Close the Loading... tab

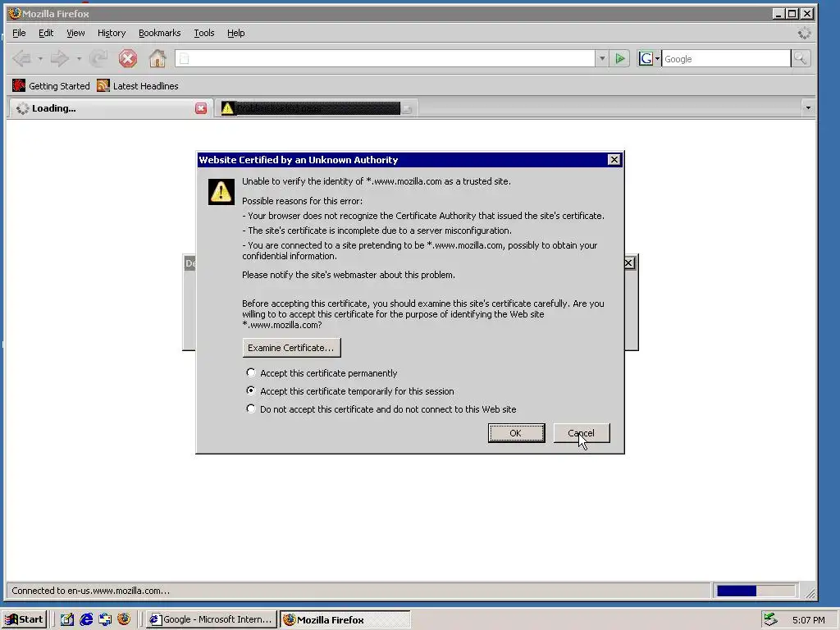201,108
